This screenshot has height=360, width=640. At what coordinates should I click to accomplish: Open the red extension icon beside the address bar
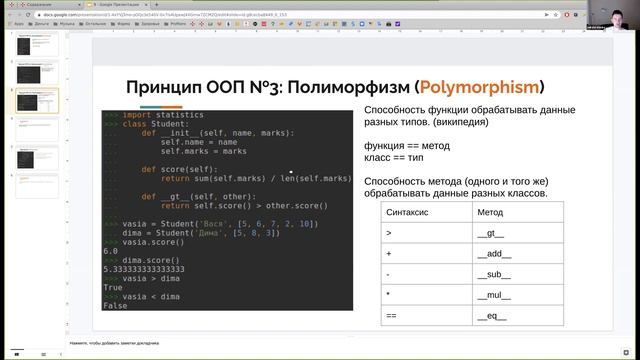[567, 15]
